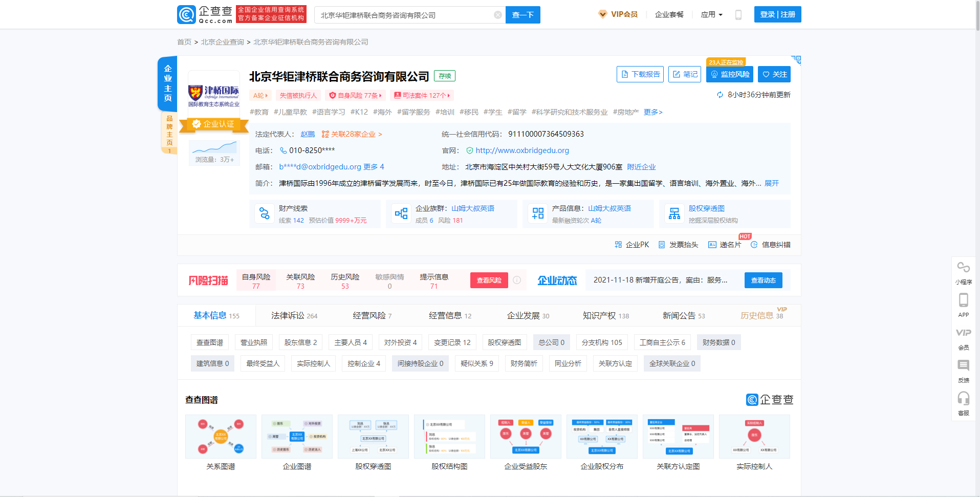Click the enterprise group (企业族群) icon

[x=401, y=213]
